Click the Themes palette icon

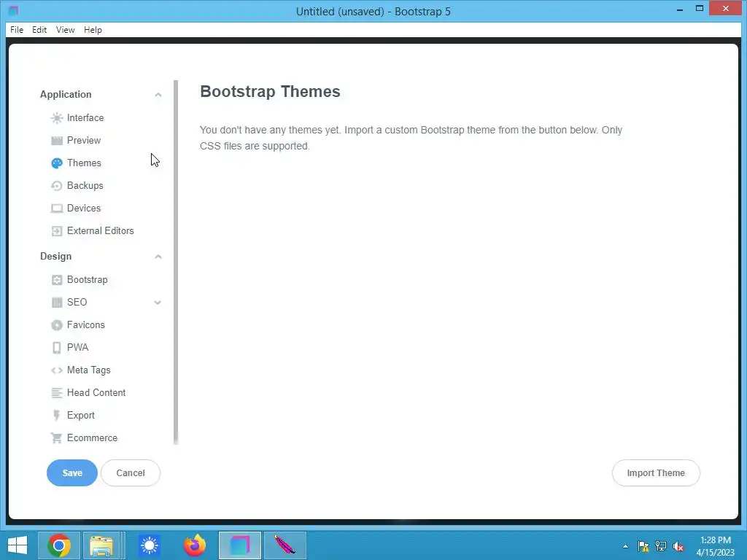[57, 163]
